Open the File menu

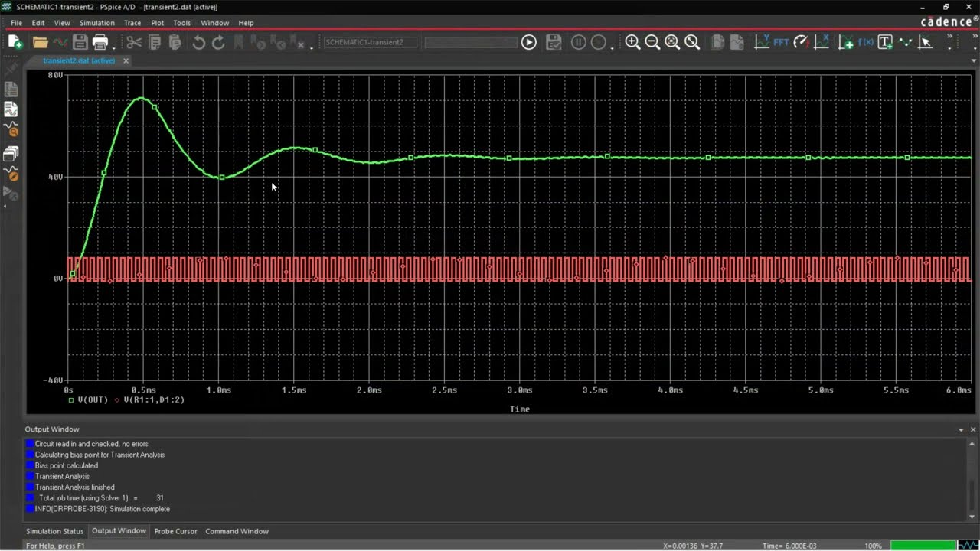16,23
